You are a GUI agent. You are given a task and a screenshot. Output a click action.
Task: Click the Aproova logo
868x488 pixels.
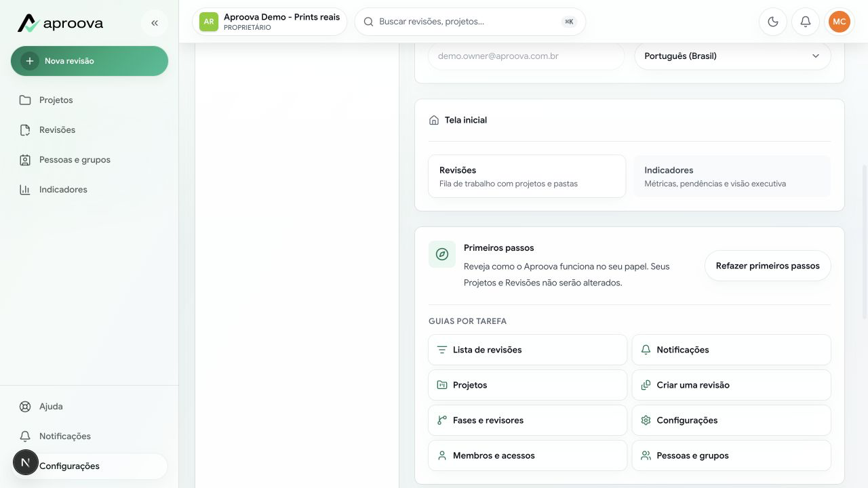60,23
